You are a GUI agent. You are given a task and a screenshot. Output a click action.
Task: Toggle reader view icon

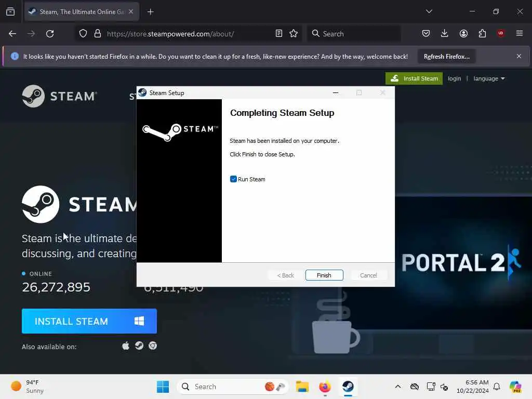[279, 34]
